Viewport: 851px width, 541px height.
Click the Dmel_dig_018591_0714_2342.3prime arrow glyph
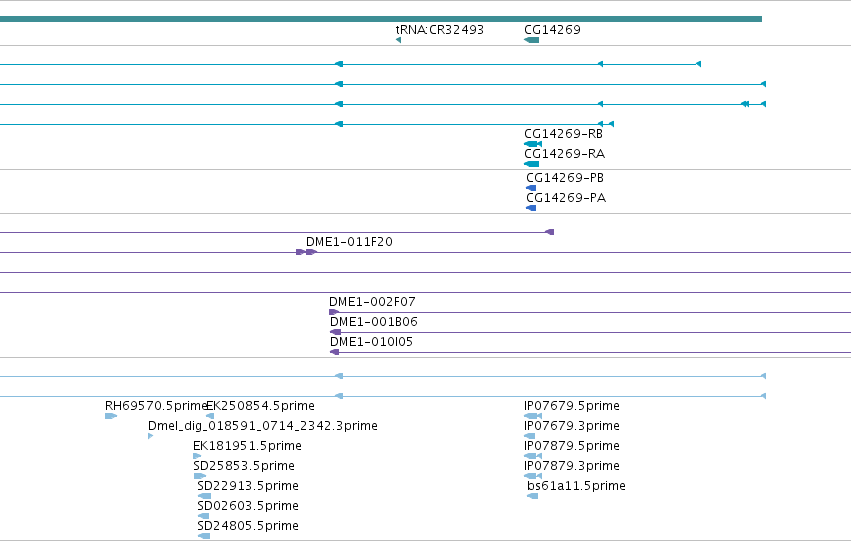150,436
